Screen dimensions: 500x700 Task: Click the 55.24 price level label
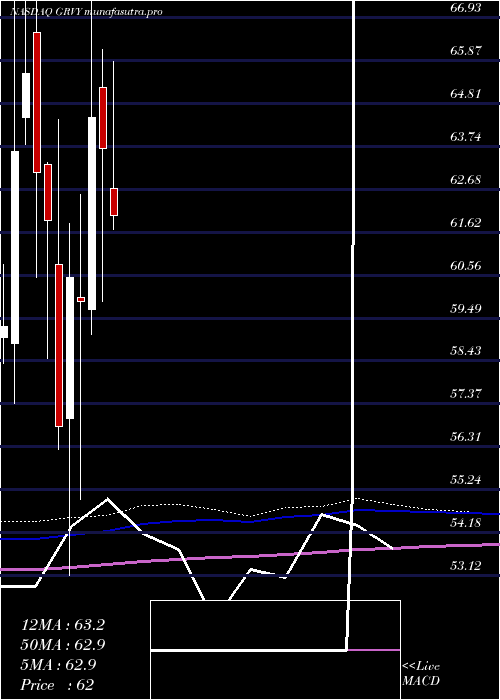coord(465,480)
